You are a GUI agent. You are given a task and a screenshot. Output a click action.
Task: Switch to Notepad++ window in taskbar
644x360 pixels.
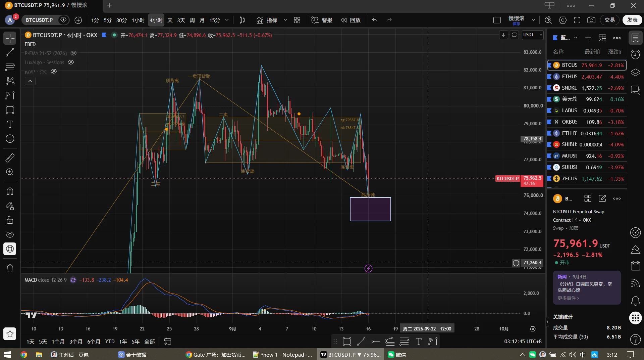click(x=282, y=355)
